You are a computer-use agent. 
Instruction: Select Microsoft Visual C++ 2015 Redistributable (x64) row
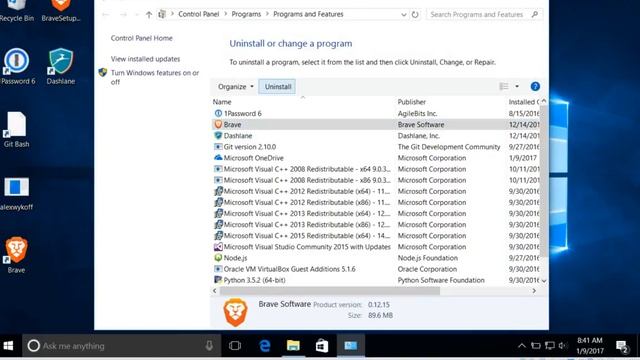click(376, 236)
